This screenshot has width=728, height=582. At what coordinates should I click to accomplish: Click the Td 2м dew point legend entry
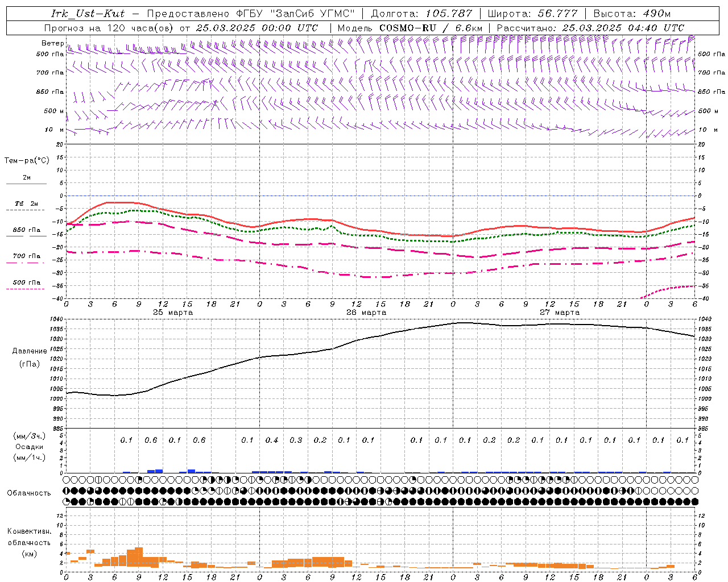coord(27,203)
